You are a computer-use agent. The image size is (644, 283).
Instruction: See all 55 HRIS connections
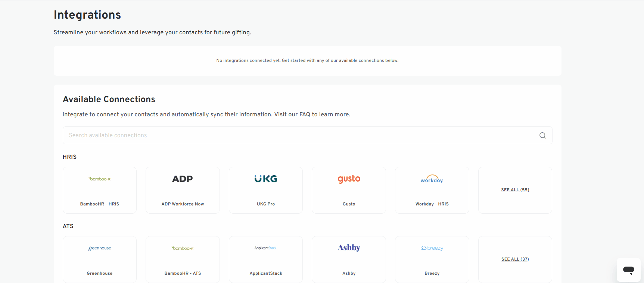515,190
